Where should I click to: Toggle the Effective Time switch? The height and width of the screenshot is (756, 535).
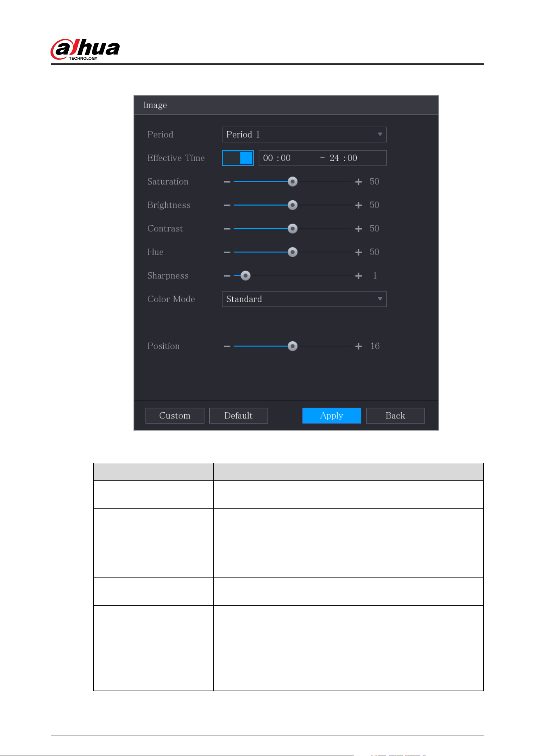(x=238, y=158)
